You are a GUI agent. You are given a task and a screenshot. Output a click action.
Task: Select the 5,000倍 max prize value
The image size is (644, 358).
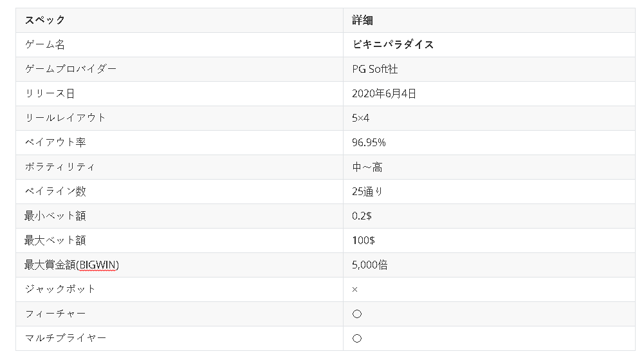370,265
